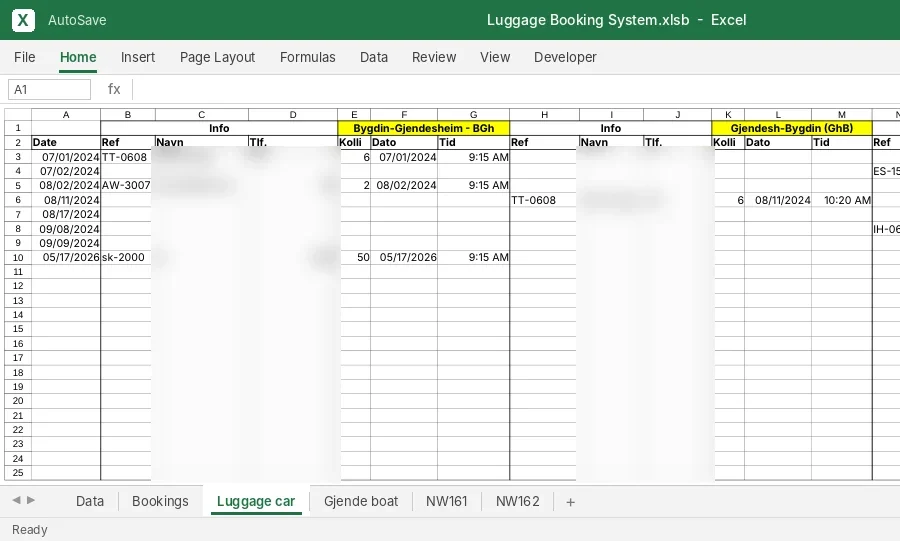Go to the Data ribbon tab
This screenshot has width=900, height=541.
(374, 57)
